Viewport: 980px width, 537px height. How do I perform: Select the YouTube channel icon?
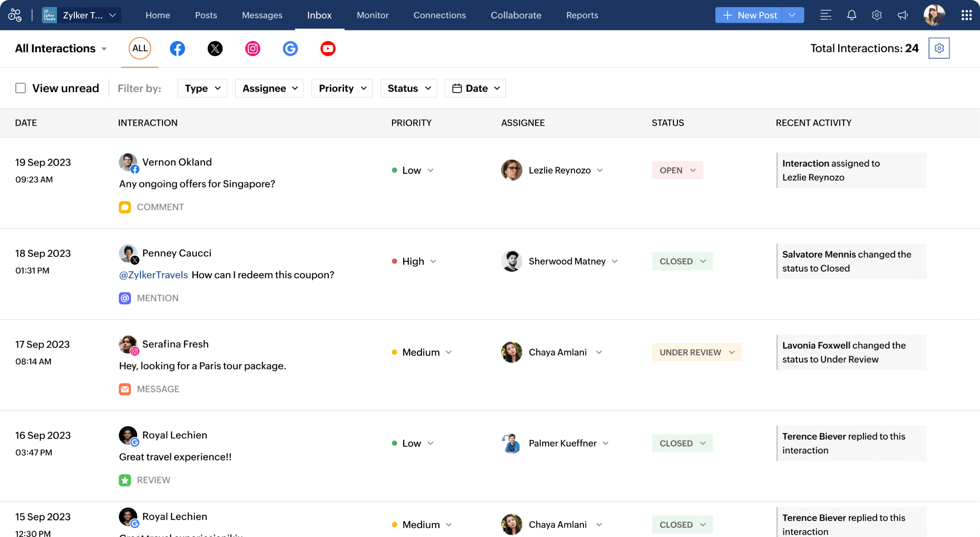click(x=328, y=48)
